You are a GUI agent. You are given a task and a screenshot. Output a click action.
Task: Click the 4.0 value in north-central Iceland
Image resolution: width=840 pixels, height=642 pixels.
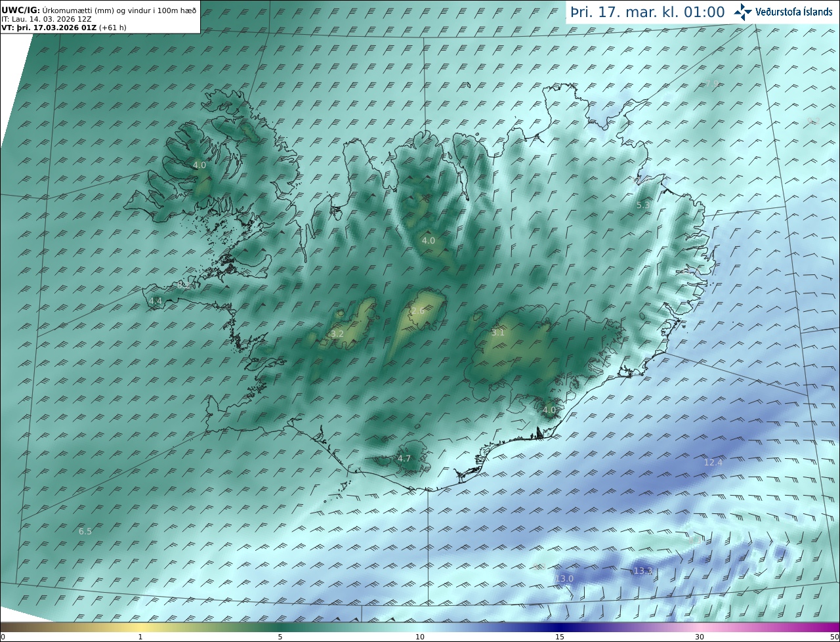pos(429,241)
